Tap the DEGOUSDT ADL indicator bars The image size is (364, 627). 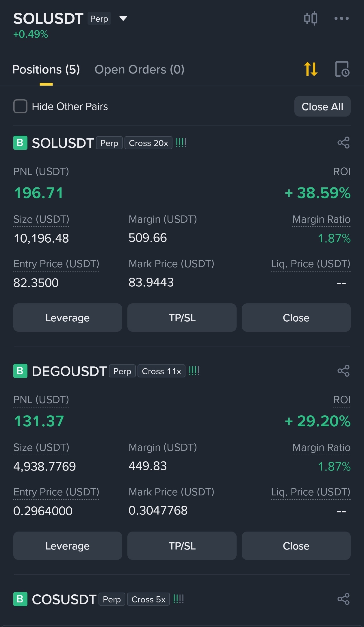pyautogui.click(x=194, y=371)
